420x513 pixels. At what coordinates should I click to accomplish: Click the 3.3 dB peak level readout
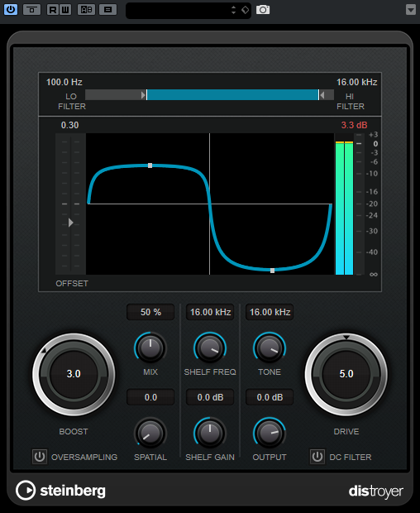click(x=354, y=125)
